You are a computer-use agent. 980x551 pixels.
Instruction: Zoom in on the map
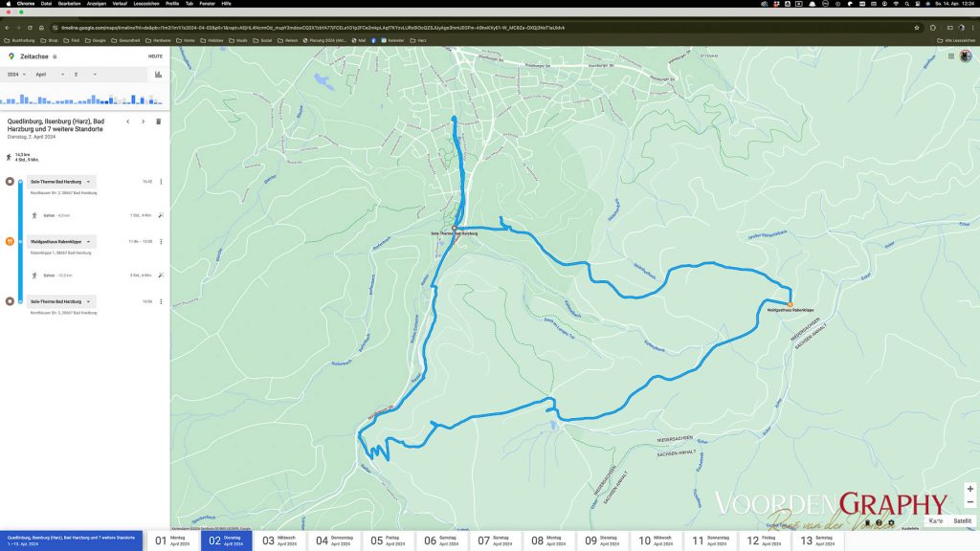969,489
